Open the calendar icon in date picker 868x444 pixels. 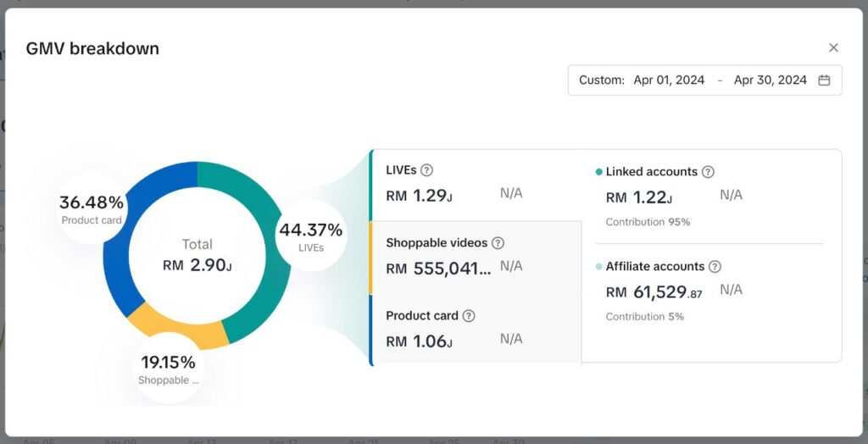coord(824,80)
